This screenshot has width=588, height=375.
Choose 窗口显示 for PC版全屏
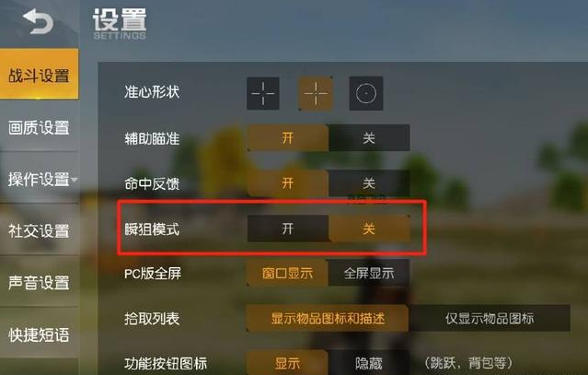pyautogui.click(x=288, y=273)
